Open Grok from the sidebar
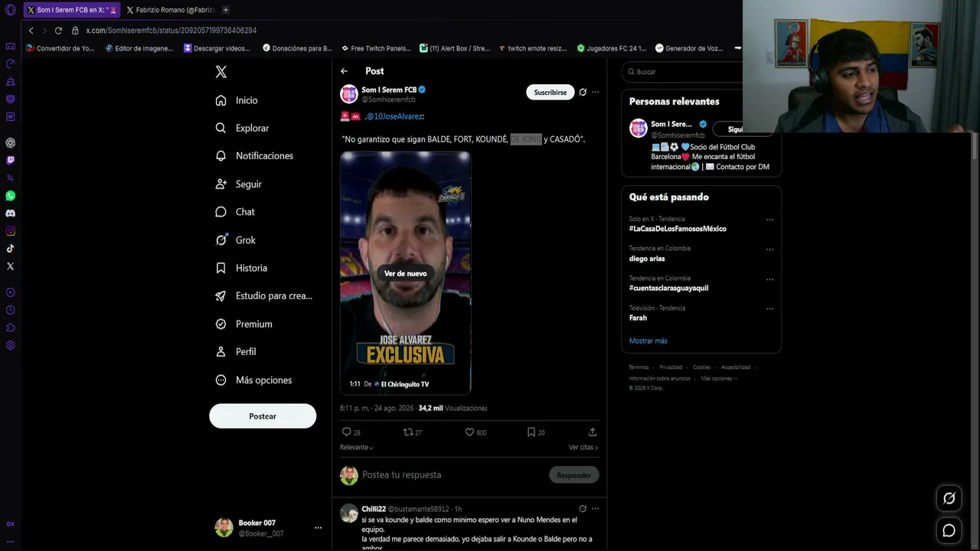980x551 pixels. pos(235,240)
